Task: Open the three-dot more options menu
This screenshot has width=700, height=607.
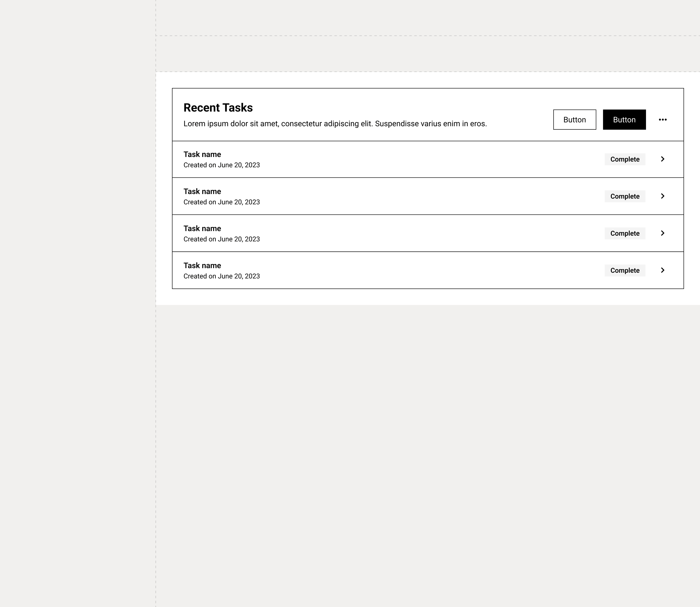Action: click(663, 119)
